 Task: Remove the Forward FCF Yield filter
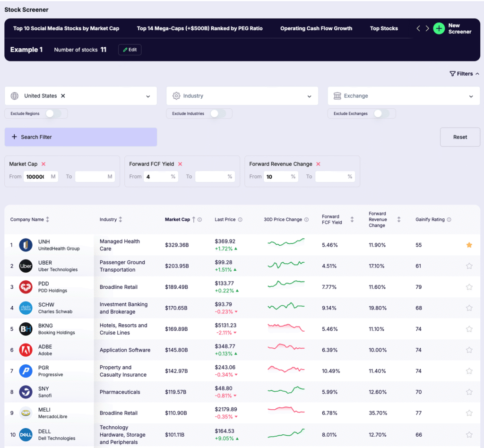[180, 164]
